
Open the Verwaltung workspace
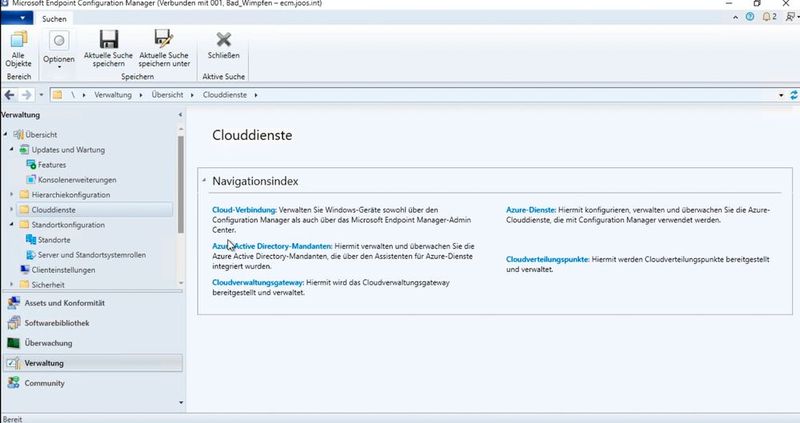click(x=92, y=363)
